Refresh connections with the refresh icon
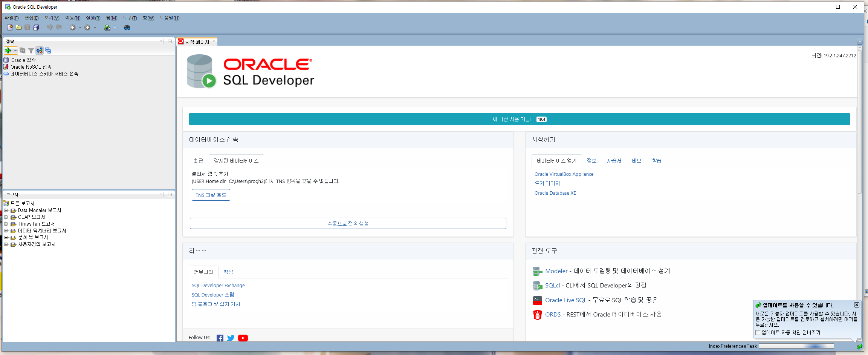The height and width of the screenshot is (355, 868). pos(23,51)
